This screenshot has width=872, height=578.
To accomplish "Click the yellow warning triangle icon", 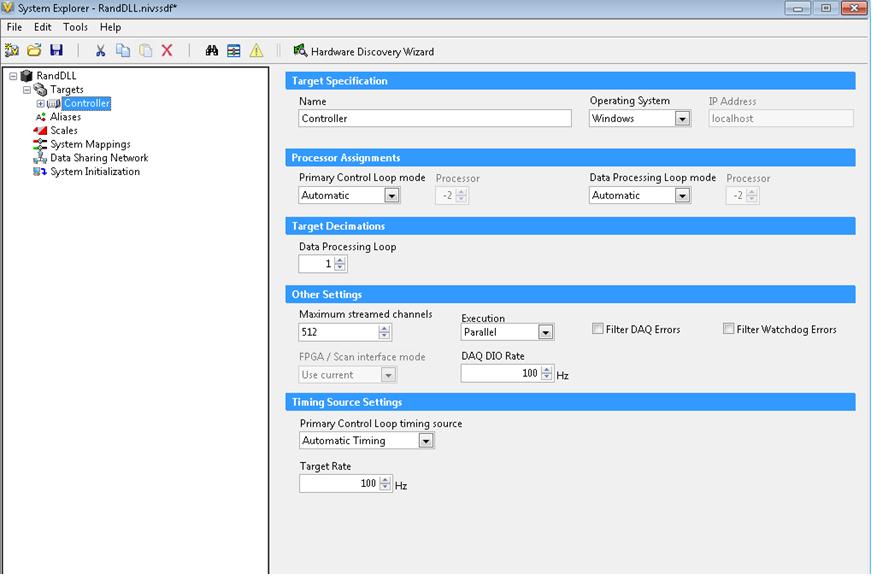I will click(x=256, y=50).
